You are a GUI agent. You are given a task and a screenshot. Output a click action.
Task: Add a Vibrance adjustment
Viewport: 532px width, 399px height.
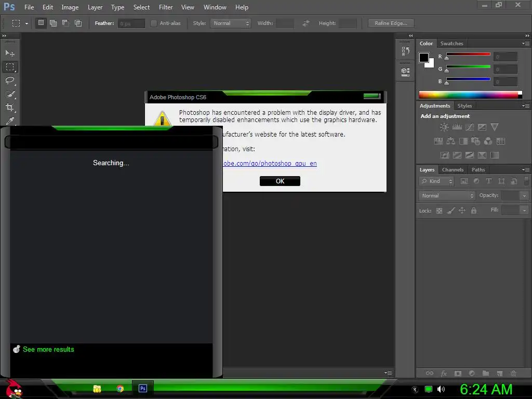495,127
